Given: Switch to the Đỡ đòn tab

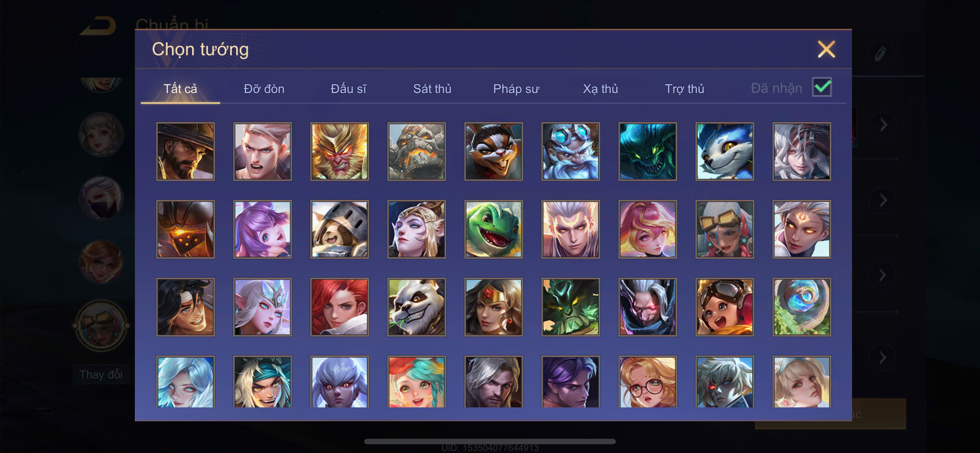Looking at the screenshot, I should (264, 89).
